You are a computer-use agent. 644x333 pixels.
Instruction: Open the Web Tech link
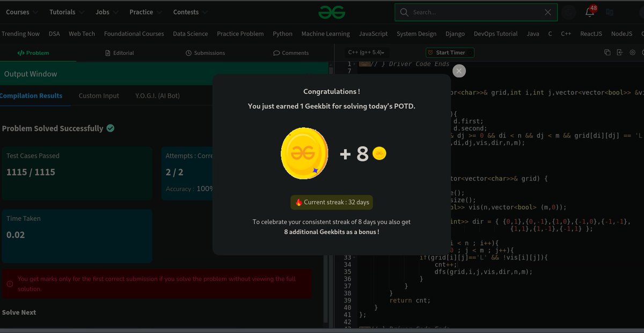(82, 33)
